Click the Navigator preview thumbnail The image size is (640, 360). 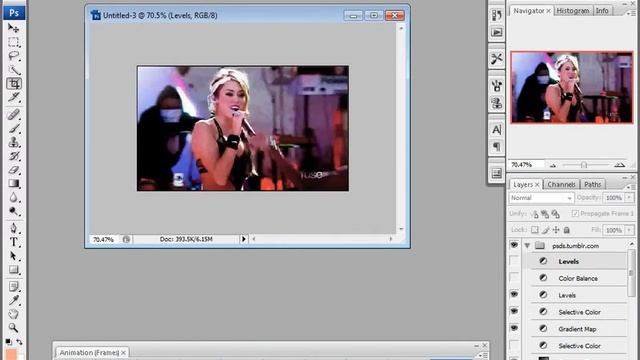[572, 87]
